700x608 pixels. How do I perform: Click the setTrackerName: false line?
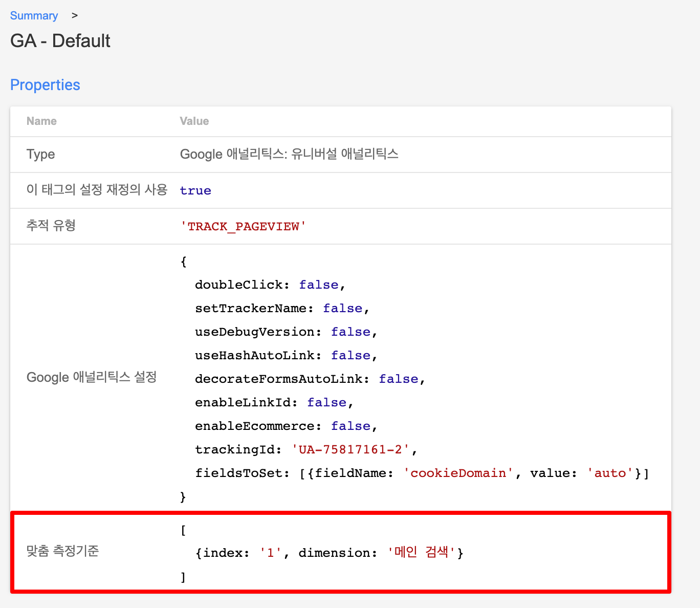[282, 308]
